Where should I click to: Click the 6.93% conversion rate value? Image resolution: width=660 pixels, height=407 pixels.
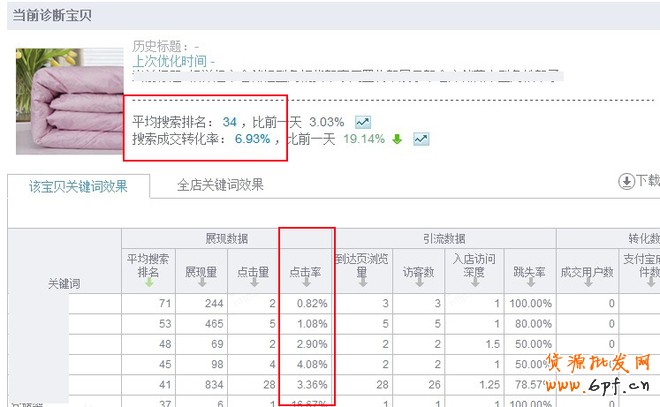click(252, 140)
